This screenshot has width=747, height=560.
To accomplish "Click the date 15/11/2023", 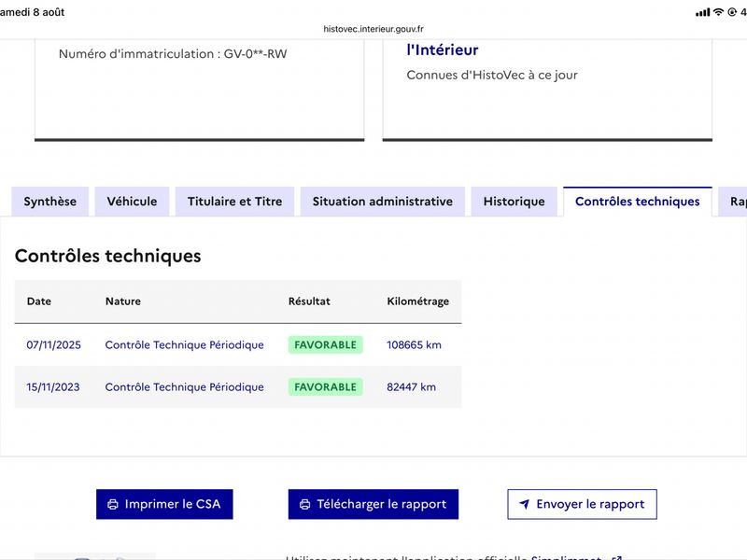I will click(x=53, y=387).
